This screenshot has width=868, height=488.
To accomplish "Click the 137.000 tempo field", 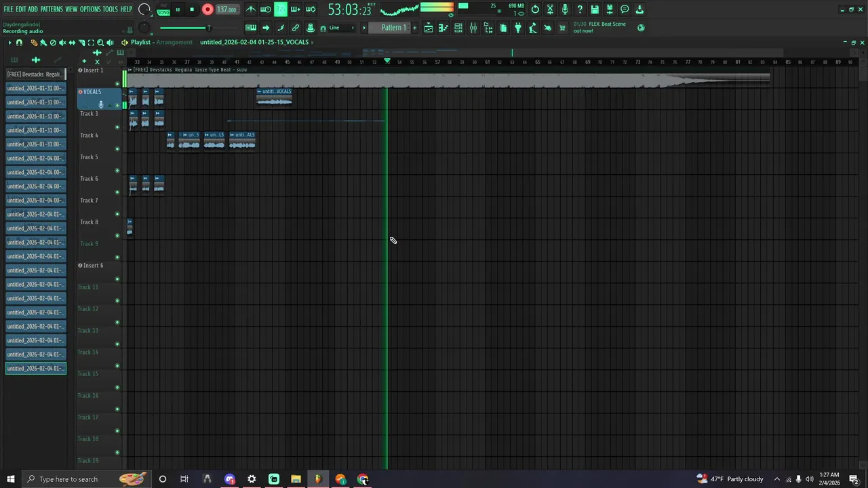I will 227,9.
